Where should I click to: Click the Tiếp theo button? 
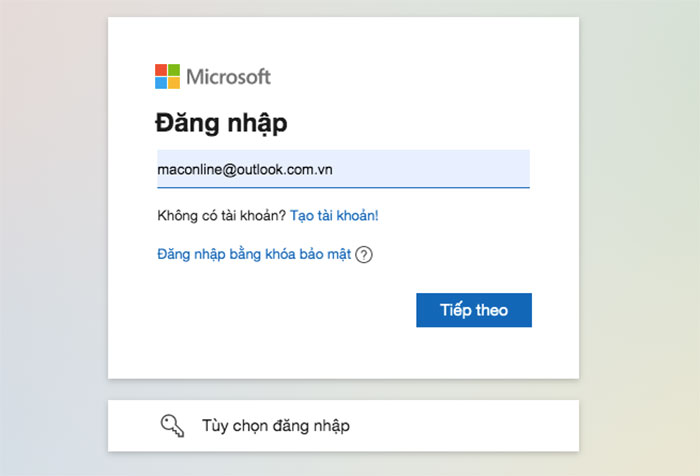pos(474,310)
